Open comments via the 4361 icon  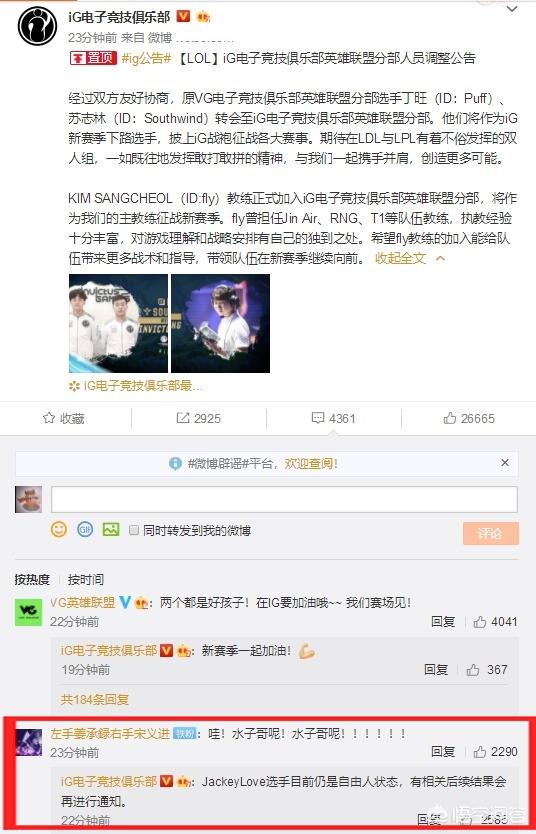click(x=333, y=419)
